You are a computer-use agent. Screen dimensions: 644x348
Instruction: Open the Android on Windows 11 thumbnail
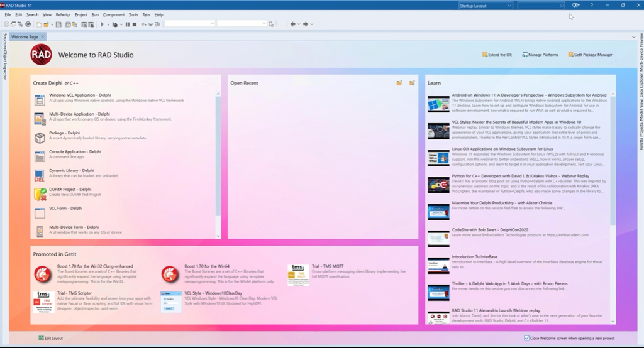pyautogui.click(x=438, y=104)
